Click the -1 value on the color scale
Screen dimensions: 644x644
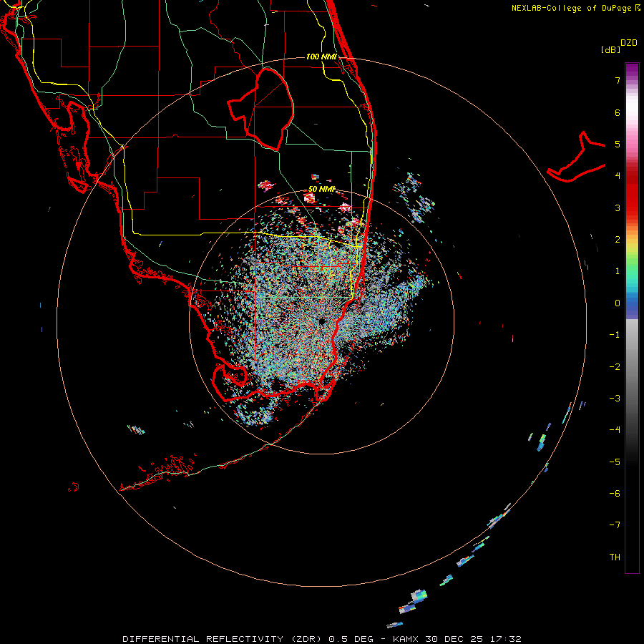[615, 335]
